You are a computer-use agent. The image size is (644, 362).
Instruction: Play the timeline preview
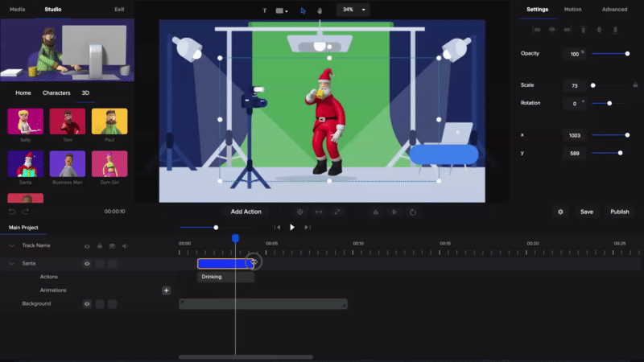tap(292, 228)
